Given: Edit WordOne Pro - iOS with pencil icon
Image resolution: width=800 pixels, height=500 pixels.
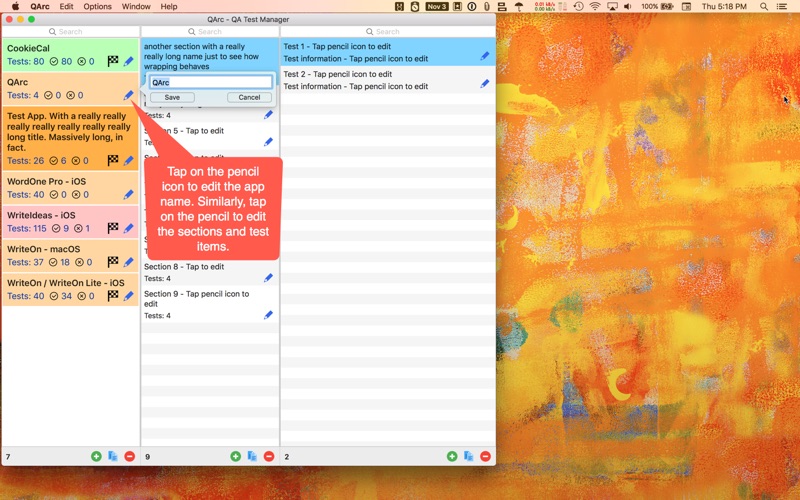Looking at the screenshot, I should 129,194.
